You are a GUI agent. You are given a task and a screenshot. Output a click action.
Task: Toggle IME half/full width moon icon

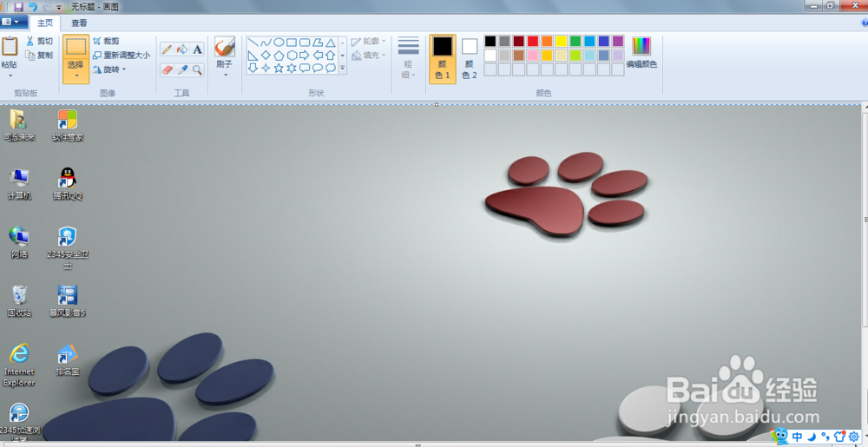(x=812, y=436)
